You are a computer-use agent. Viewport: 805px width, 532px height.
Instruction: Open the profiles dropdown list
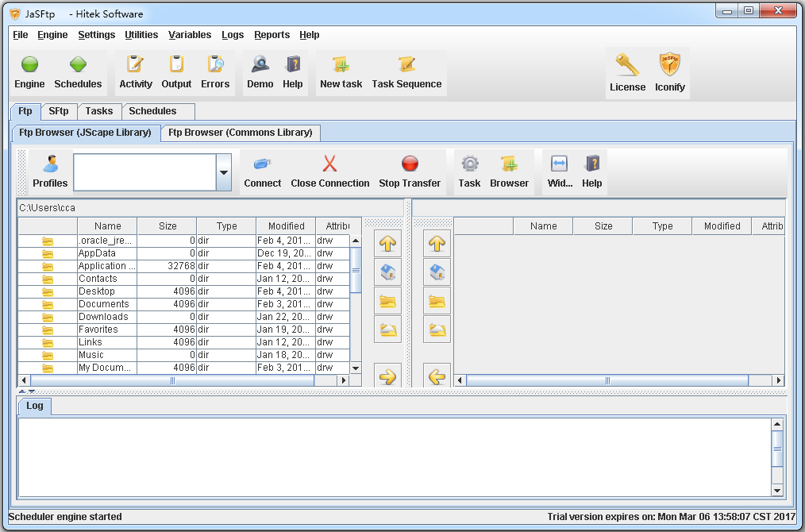(x=223, y=172)
